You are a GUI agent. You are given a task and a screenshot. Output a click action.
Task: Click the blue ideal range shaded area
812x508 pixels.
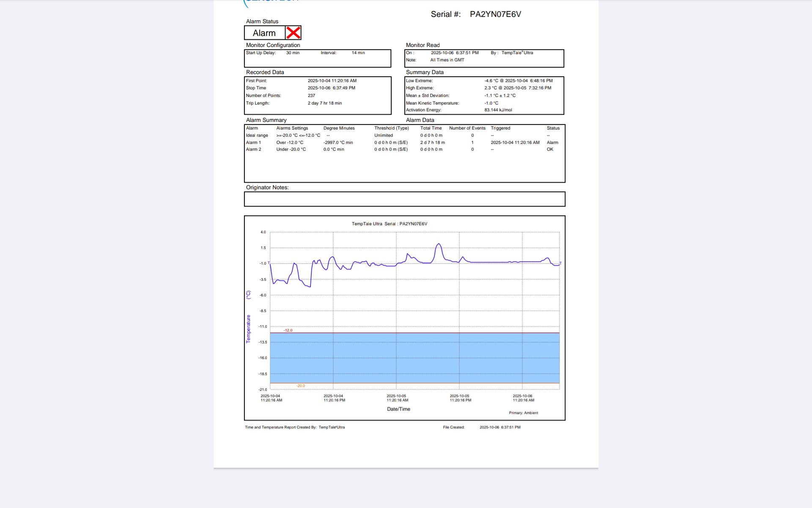coord(414,358)
